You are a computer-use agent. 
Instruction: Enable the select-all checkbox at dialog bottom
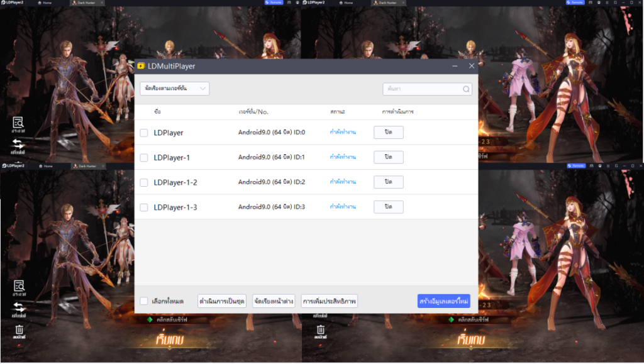pyautogui.click(x=144, y=301)
